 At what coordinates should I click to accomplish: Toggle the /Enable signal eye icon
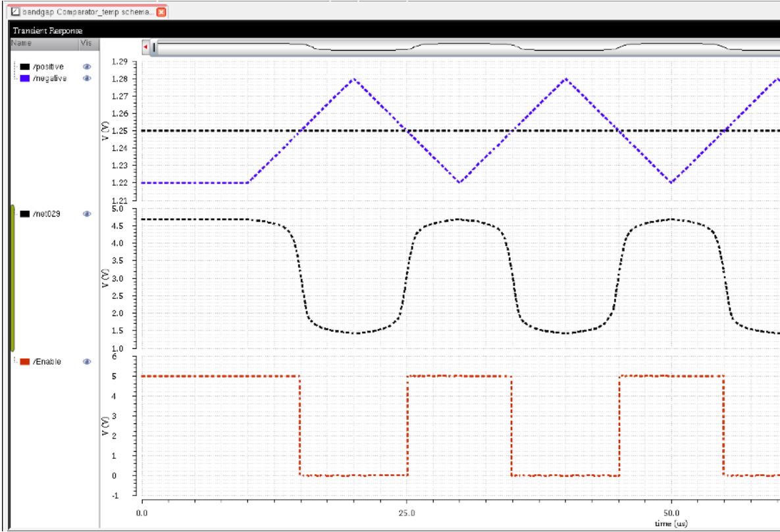pos(86,361)
